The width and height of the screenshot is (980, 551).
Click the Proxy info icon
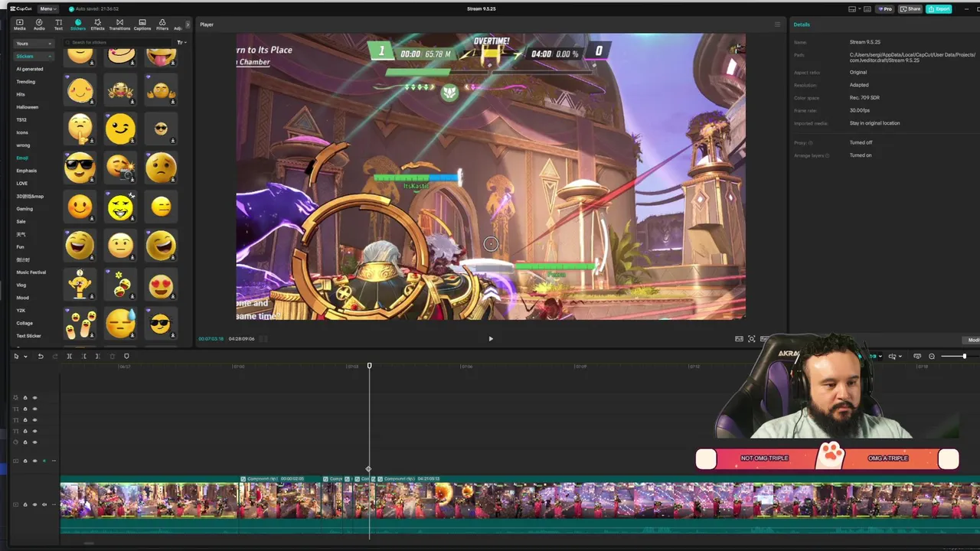[811, 143]
